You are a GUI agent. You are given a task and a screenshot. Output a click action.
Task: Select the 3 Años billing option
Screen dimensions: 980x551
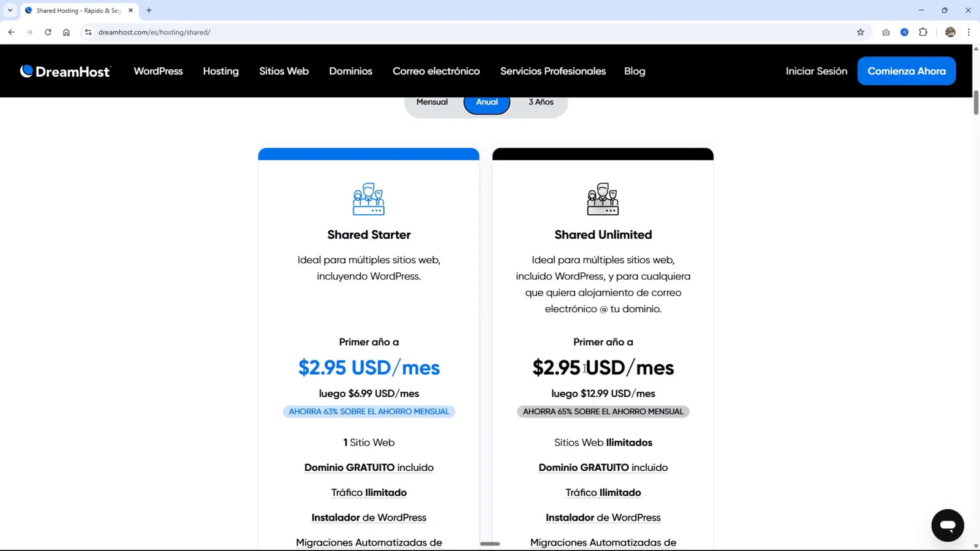click(541, 102)
